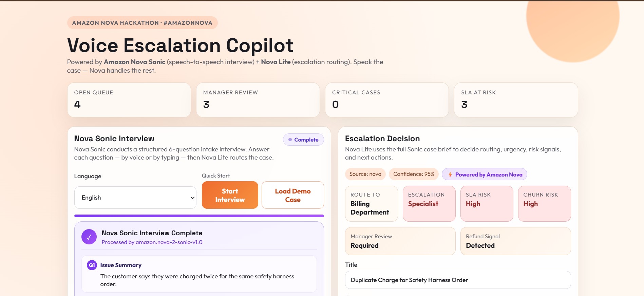Viewport: 644px width, 296px height.
Task: Edit the Title input field
Action: pyautogui.click(x=458, y=280)
